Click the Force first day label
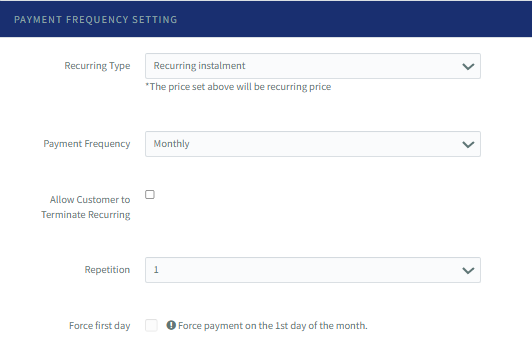This screenshot has width=532, height=361. coord(100,326)
